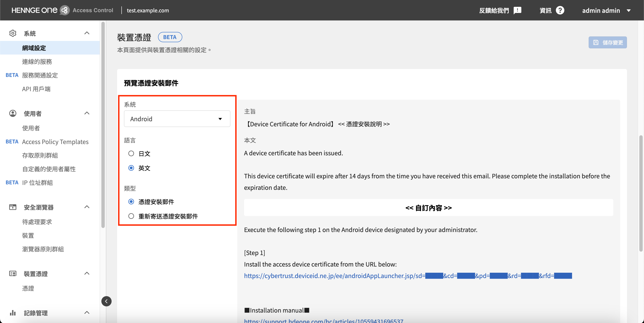Image resolution: width=644 pixels, height=323 pixels.
Task: Open 裝置 in the sidebar
Action: click(x=28, y=235)
